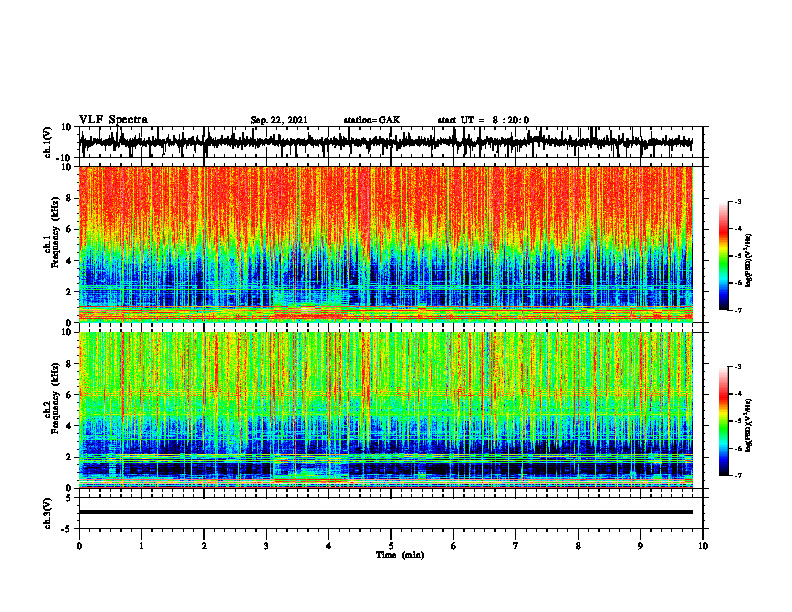Click time axis tick label "7"
The width and height of the screenshot is (792, 612).
(x=516, y=546)
